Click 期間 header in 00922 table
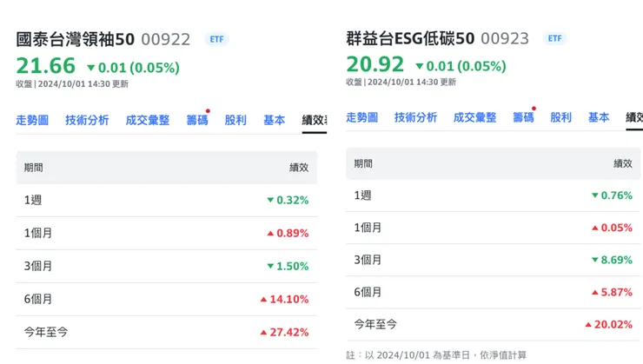 click(34, 168)
